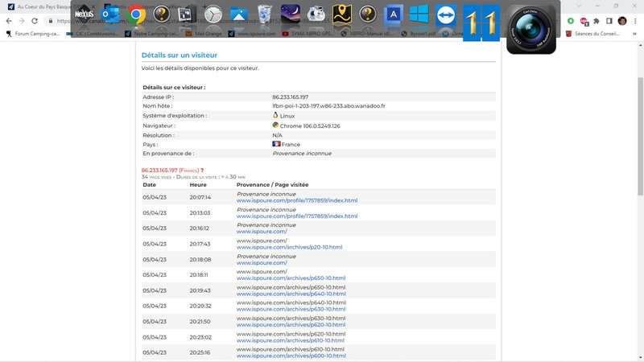The height and width of the screenshot is (362, 644).
Task: Open the www.ispoure.com/ link at 20:18:08
Action: pos(262,263)
